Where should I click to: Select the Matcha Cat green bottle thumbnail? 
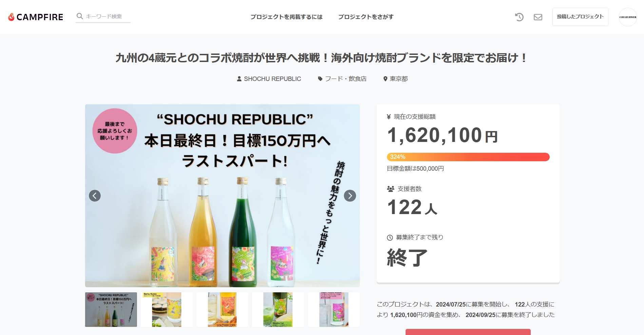click(278, 309)
